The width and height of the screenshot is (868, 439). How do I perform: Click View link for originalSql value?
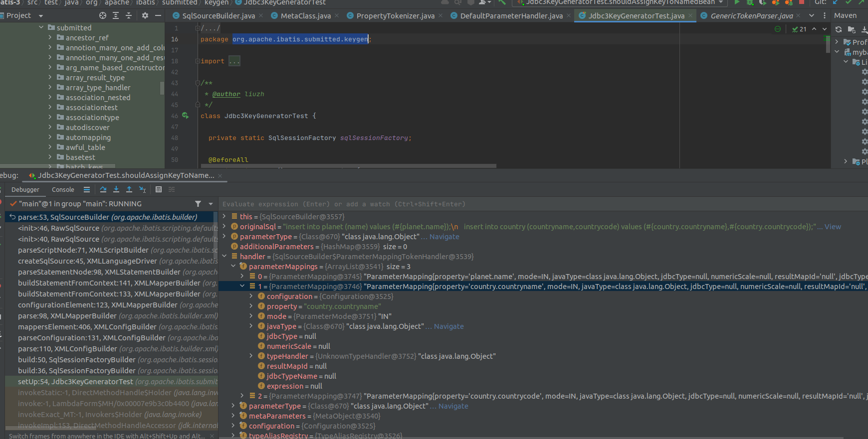coord(833,227)
